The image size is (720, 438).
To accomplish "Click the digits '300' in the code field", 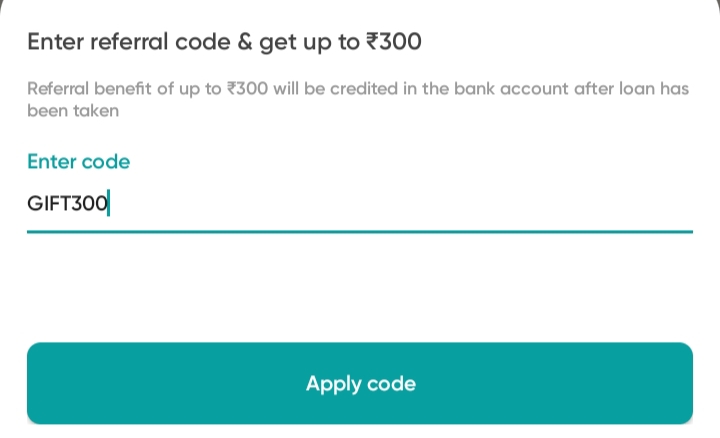I will (89, 203).
